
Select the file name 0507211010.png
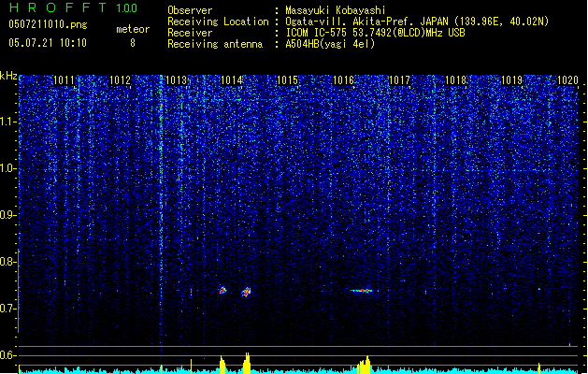(48, 25)
